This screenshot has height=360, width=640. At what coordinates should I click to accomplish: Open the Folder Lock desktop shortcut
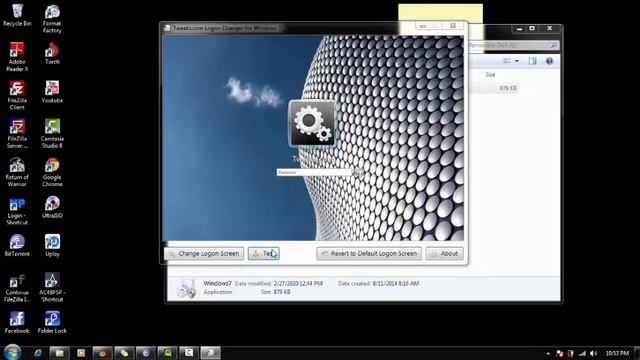pyautogui.click(x=52, y=322)
